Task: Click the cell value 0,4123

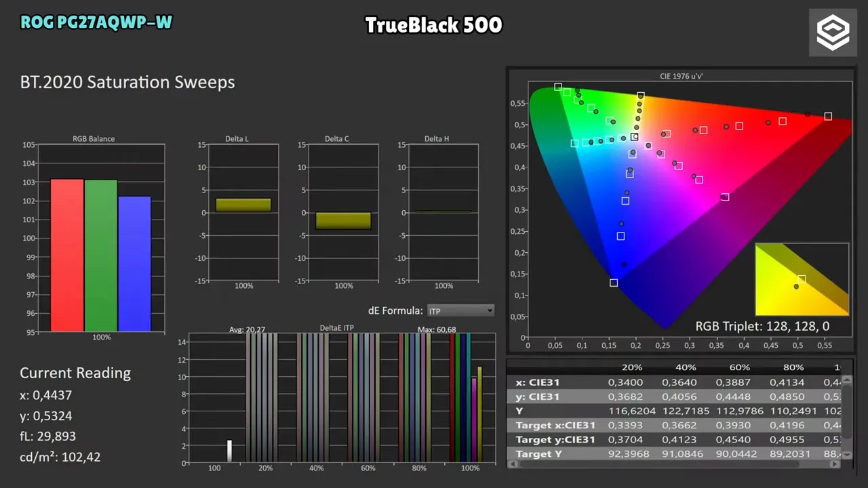Action: 678,440
